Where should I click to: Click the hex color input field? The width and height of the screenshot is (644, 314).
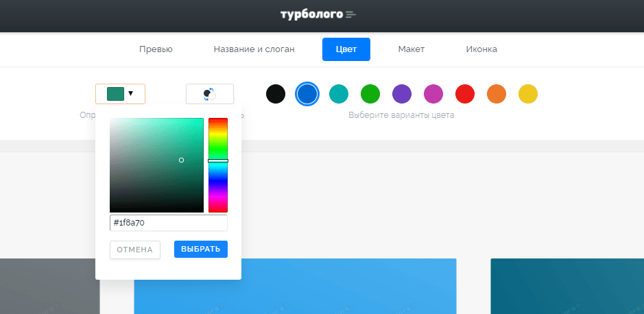coord(169,223)
